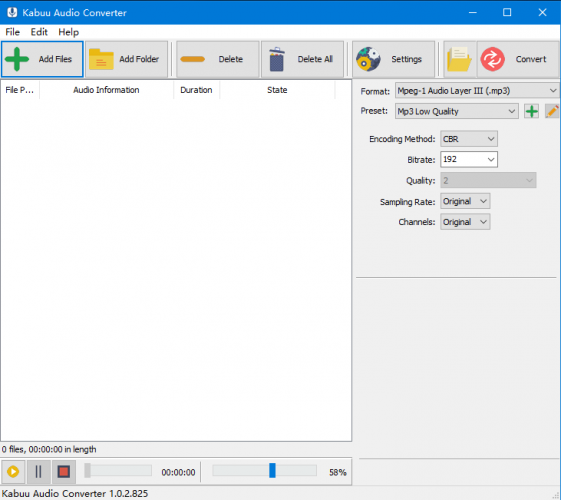Viewport: 561px width, 500px height.
Task: Click version text Kabuu Audio Converter 1.0.2.825
Action: 75,494
